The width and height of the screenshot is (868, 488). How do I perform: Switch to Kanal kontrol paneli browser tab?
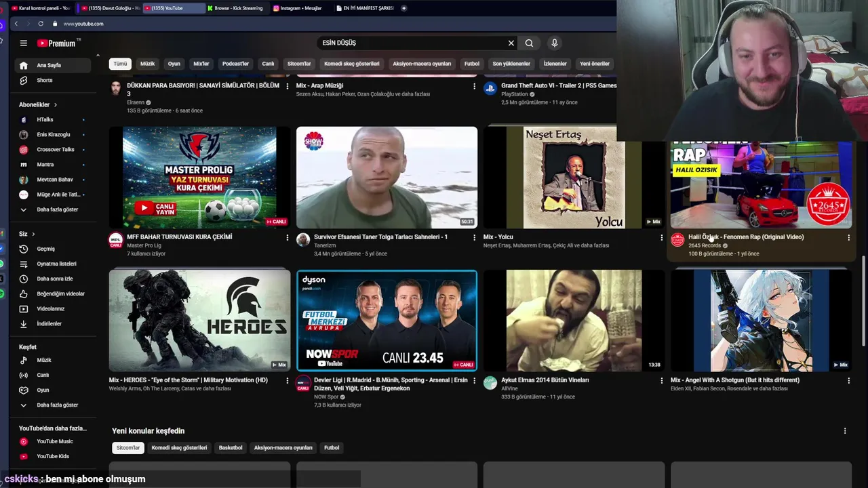(41, 8)
